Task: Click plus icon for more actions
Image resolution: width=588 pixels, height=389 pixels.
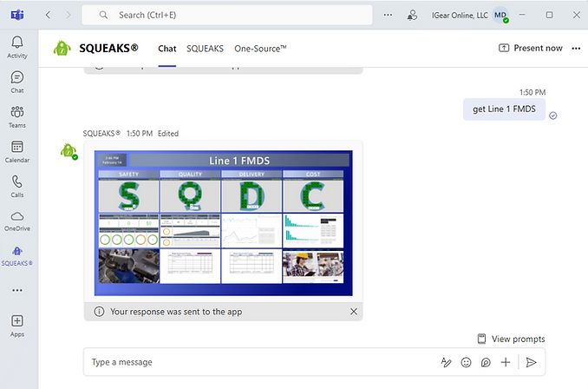Action: pos(506,362)
